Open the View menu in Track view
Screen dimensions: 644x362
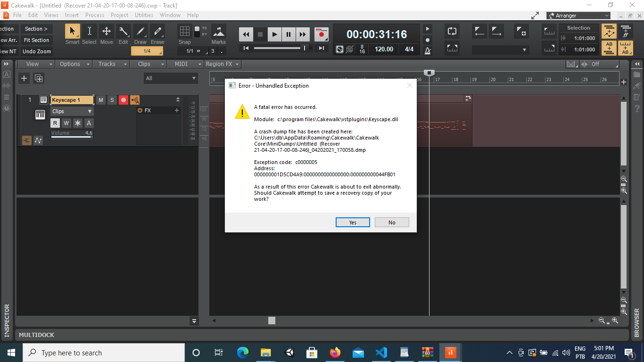tap(36, 64)
